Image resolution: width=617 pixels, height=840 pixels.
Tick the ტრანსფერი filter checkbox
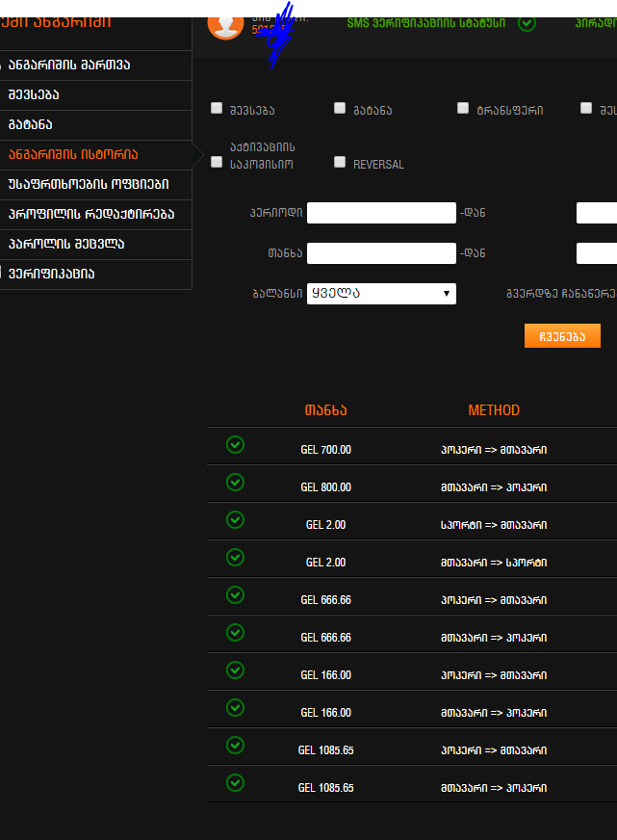pos(463,109)
